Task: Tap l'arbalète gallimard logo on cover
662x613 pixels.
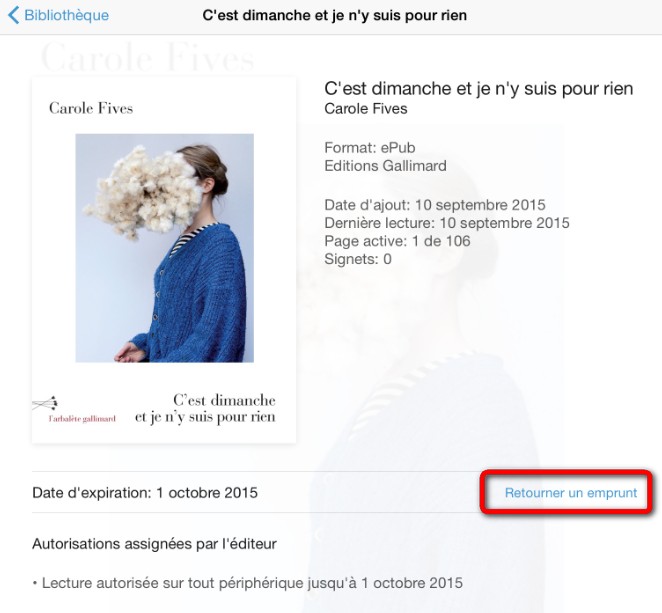Action: [74, 410]
